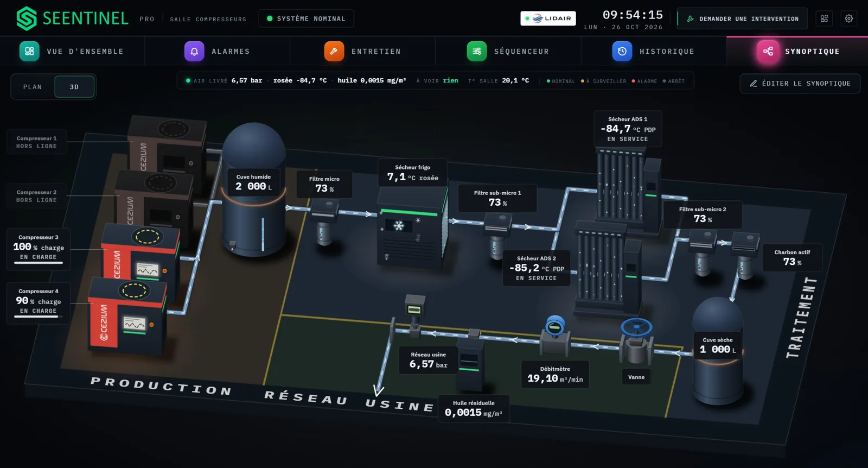Open the Compresseur 1 hors ligne label

pyautogui.click(x=36, y=142)
